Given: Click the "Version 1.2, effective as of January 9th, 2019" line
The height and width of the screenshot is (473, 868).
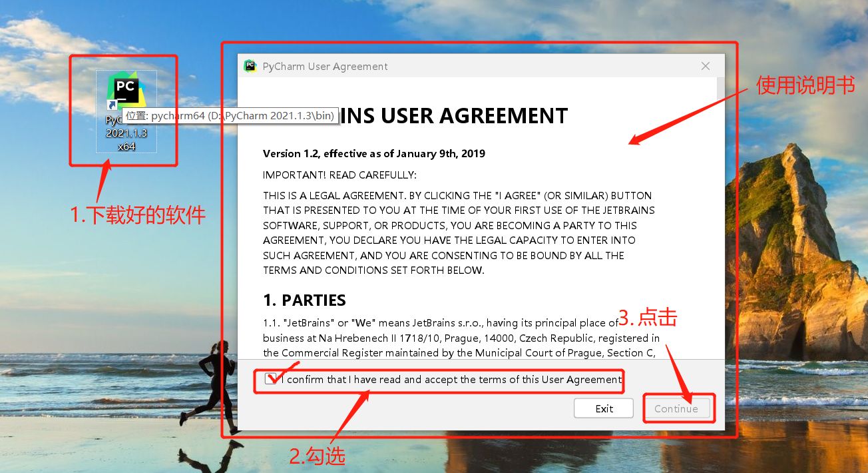Looking at the screenshot, I should (374, 153).
